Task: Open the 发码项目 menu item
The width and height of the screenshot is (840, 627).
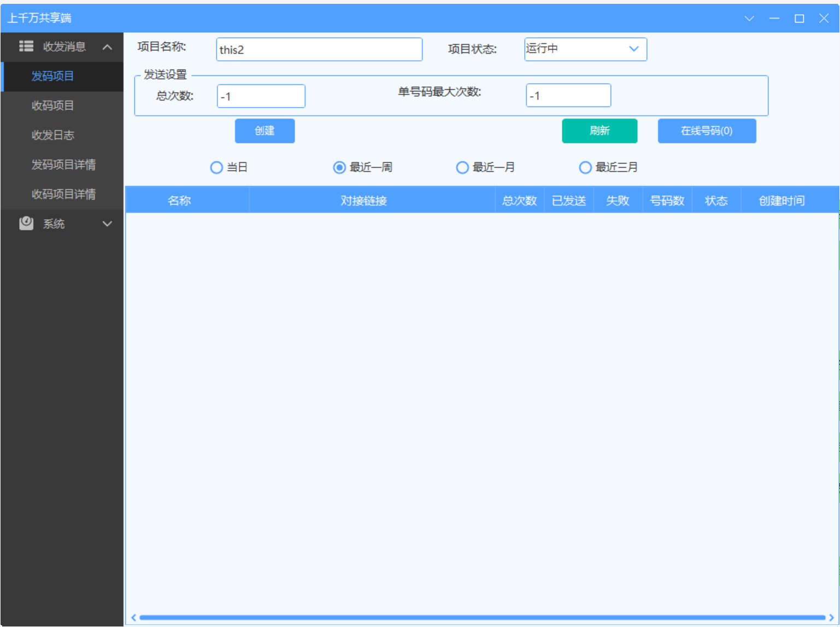Action: click(62, 77)
